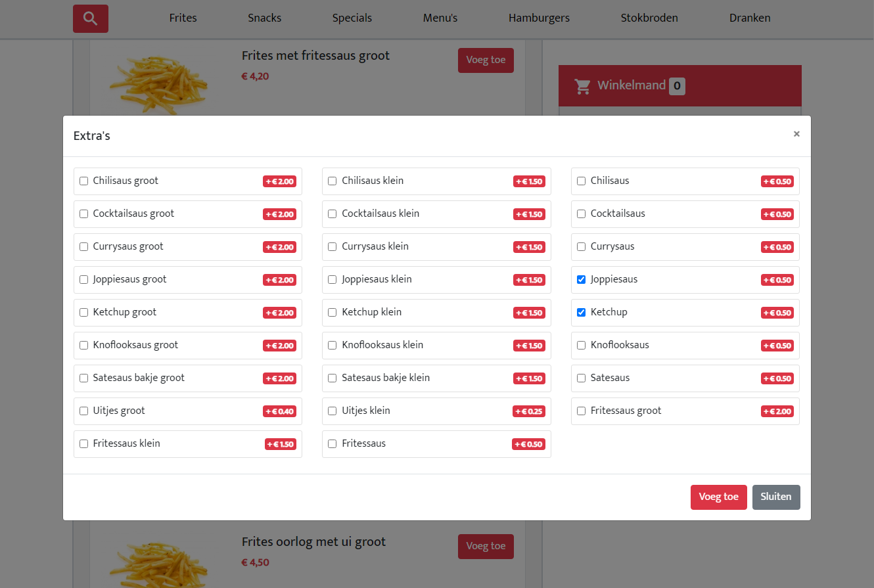Click the shopping cart icon in Winkelmand
874x588 pixels.
(582, 86)
